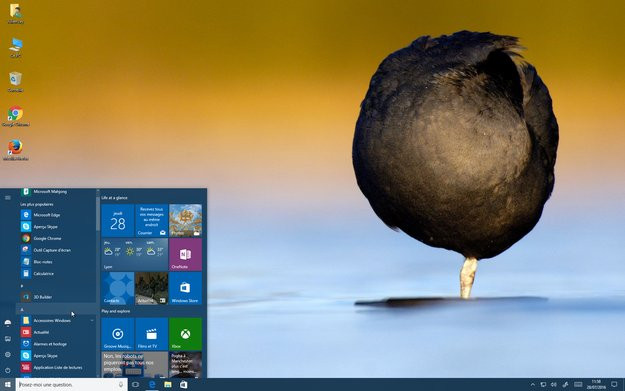Click the Accessoires Windows folder entry

[56, 320]
